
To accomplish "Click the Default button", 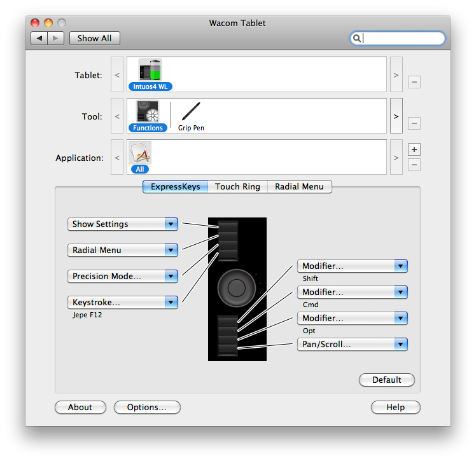I will coord(387,380).
